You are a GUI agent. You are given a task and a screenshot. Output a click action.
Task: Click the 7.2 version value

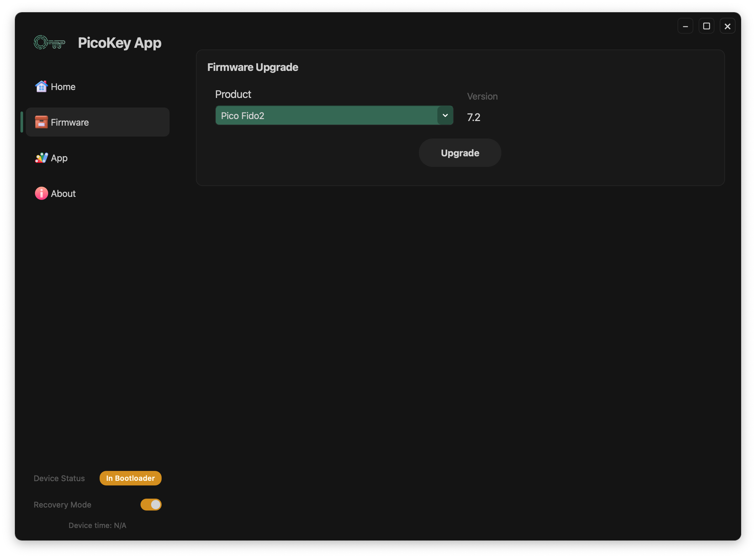[x=473, y=117]
